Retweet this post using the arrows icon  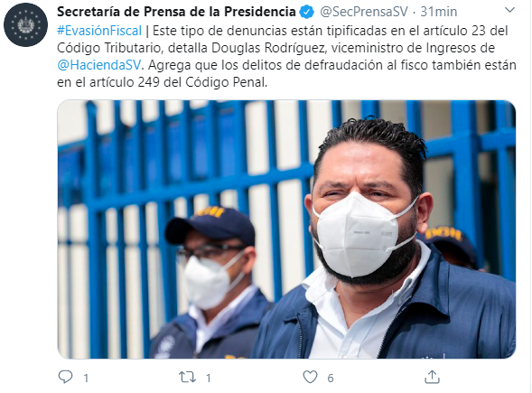click(x=187, y=377)
